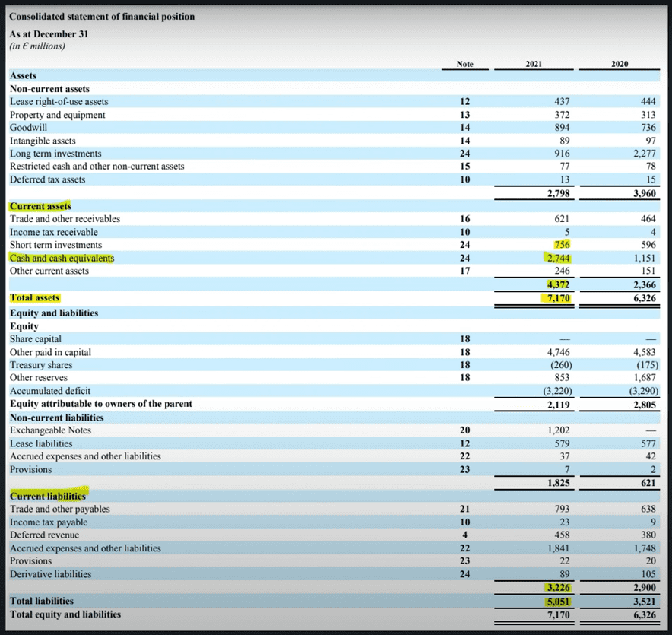Image resolution: width=672 pixels, height=635 pixels.
Task: Select highlighted 3,226 current liabilities subtotal
Action: point(558,588)
